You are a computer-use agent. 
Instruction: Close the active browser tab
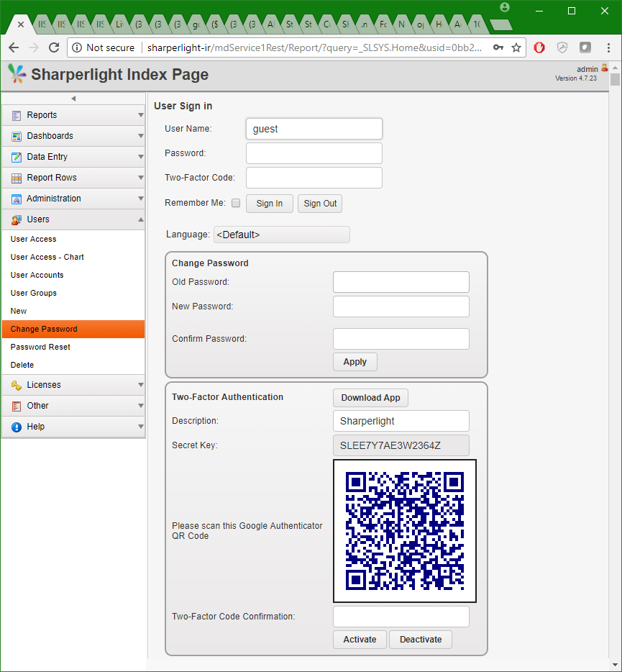click(21, 24)
